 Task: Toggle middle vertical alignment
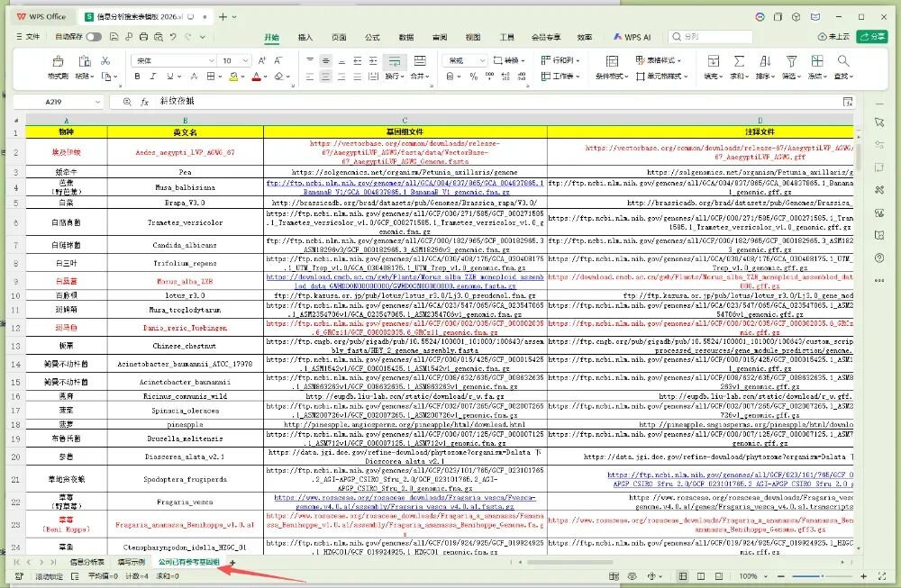click(x=326, y=60)
